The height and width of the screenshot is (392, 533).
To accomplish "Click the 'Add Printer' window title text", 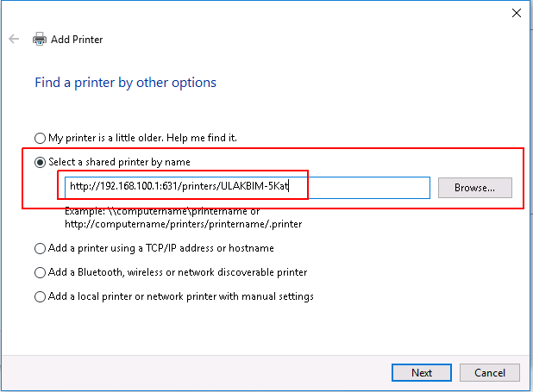I will point(78,40).
